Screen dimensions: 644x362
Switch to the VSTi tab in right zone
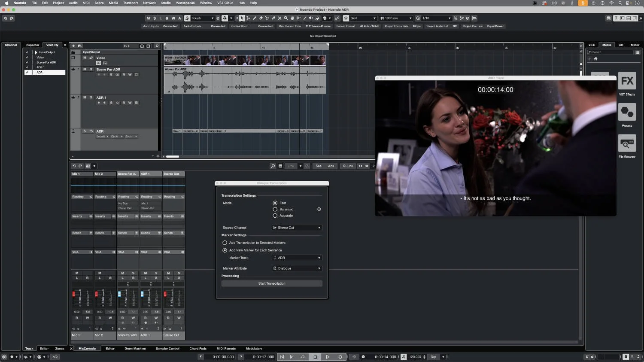pyautogui.click(x=592, y=45)
